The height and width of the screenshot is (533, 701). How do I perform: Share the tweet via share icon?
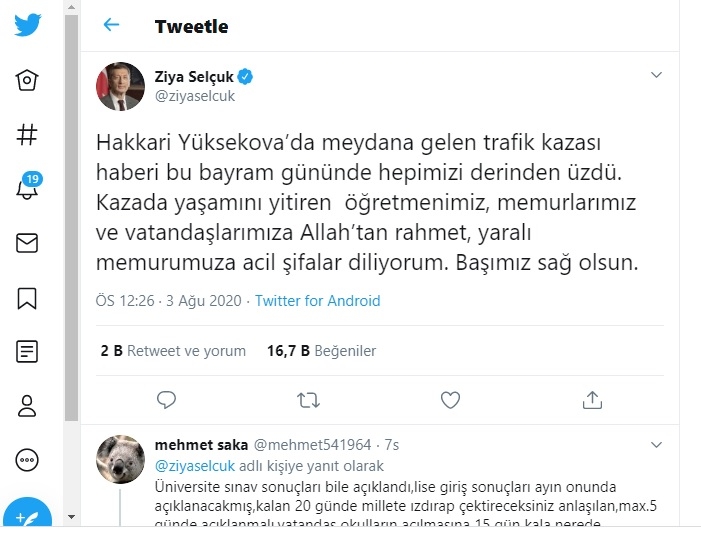pyautogui.click(x=592, y=400)
